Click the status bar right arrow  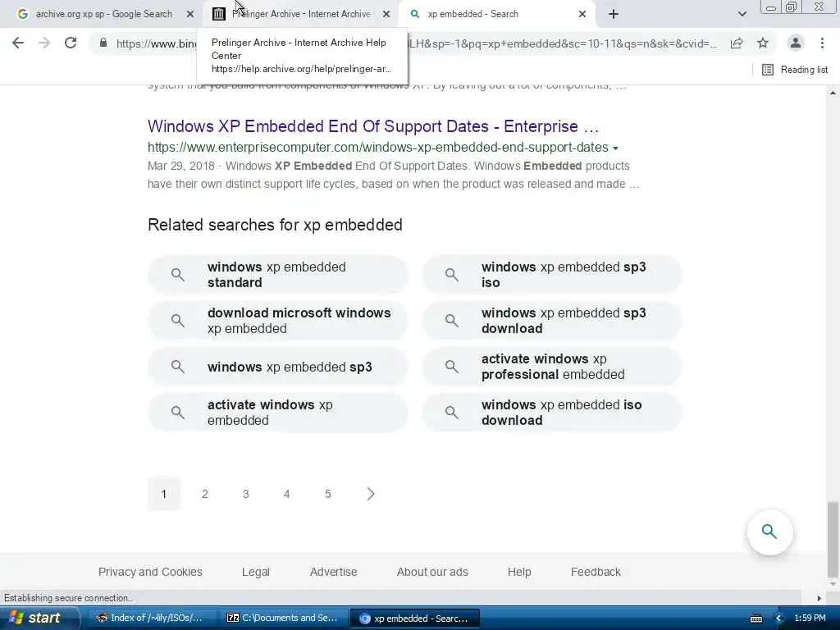tap(819, 598)
